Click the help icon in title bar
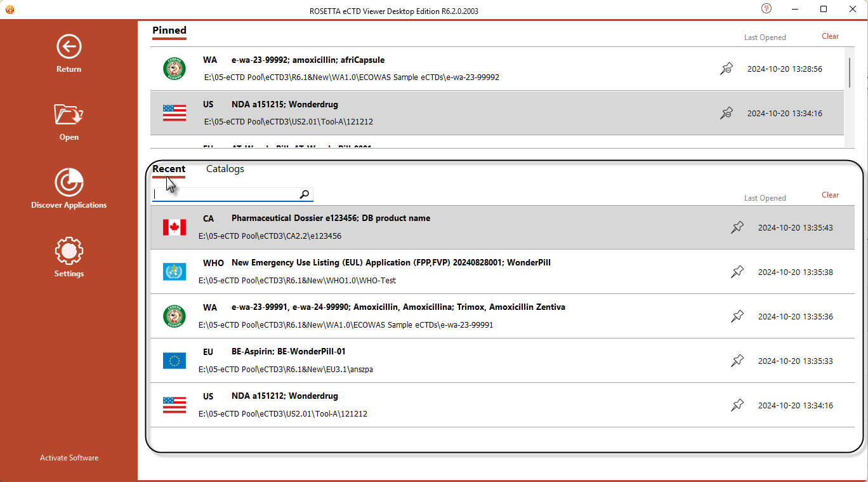The height and width of the screenshot is (482, 868). coord(766,9)
